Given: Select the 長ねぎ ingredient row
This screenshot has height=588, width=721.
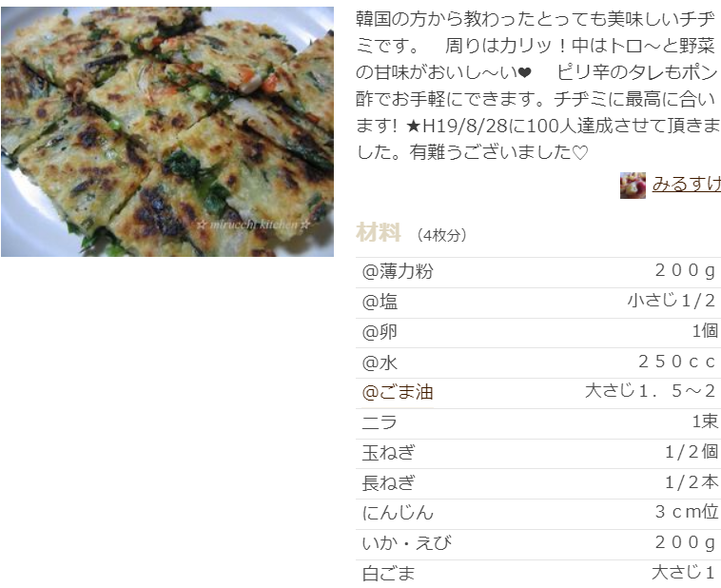Looking at the screenshot, I should [538, 484].
